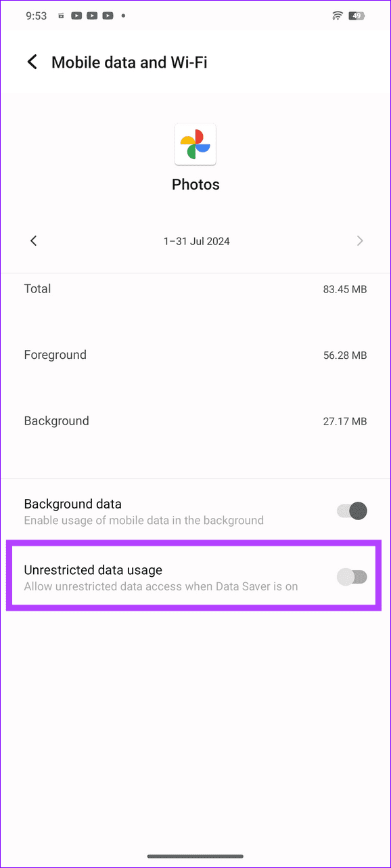Tap the Foreground usage value 56.28 MB
Viewport: 391px width, 868px height.
(x=345, y=354)
